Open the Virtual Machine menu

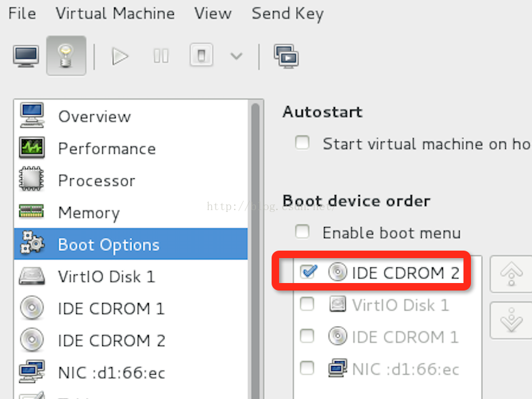[115, 14]
